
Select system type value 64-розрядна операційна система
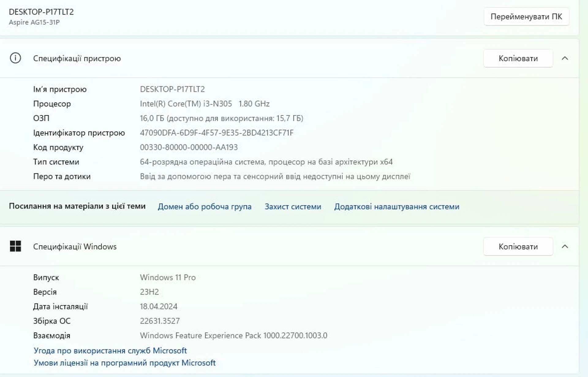pos(202,162)
